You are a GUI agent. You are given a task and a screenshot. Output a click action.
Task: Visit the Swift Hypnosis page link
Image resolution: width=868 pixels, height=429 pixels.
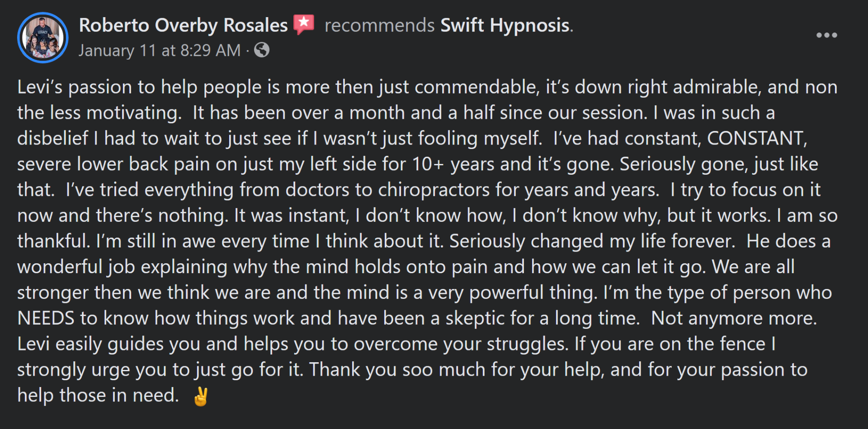(x=505, y=25)
